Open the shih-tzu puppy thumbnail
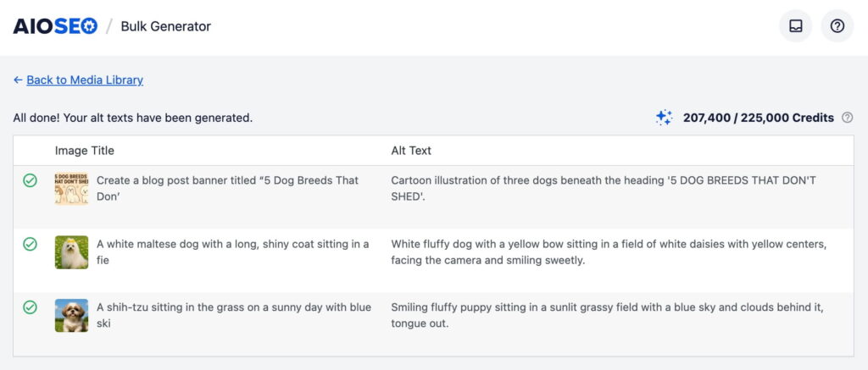This screenshot has width=868, height=370. pyautogui.click(x=71, y=315)
